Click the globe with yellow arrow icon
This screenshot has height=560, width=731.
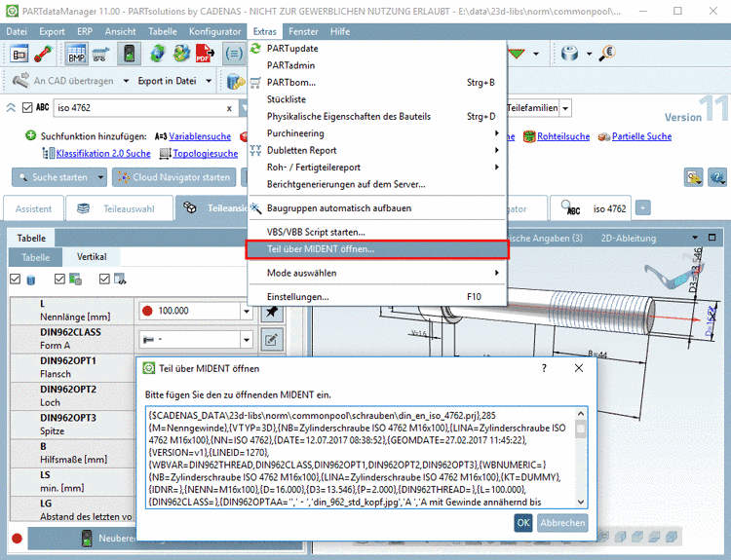(181, 54)
